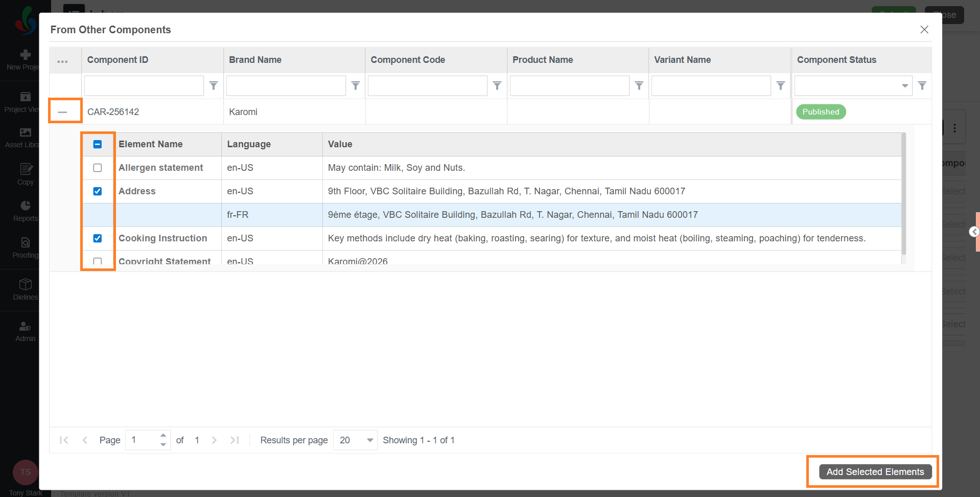Click the Component ID filter funnel icon
Viewport: 980px width, 497px height.
[214, 86]
